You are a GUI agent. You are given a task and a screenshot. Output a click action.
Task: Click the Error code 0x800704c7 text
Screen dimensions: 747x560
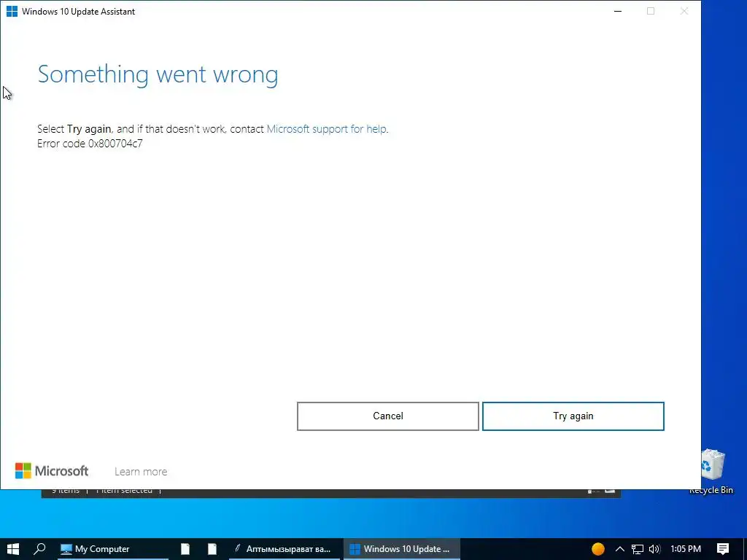pos(90,144)
